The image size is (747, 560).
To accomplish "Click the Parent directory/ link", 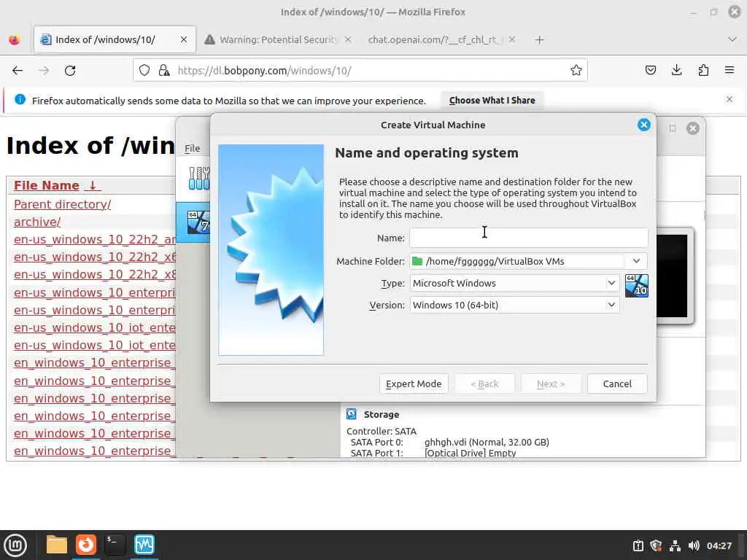I will point(63,204).
